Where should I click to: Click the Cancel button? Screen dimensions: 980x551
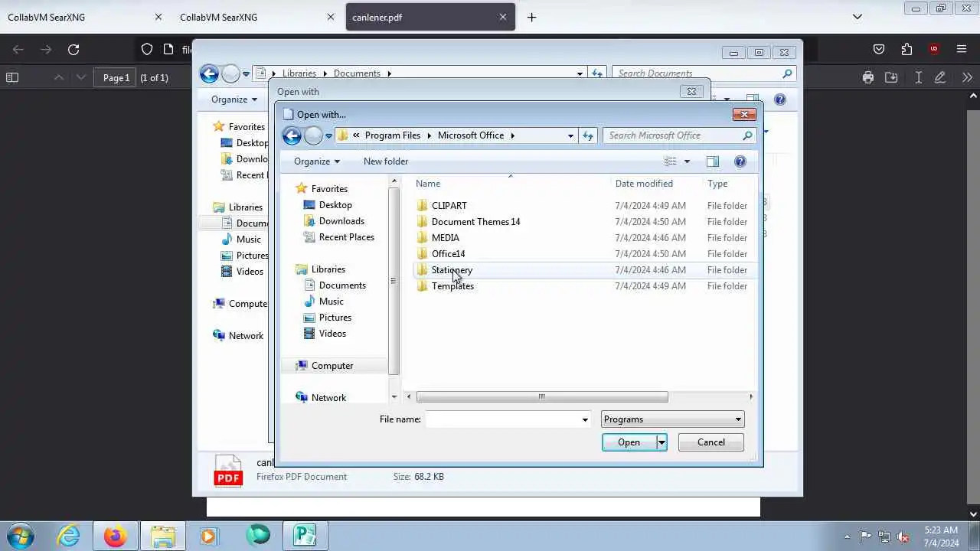[x=710, y=442]
